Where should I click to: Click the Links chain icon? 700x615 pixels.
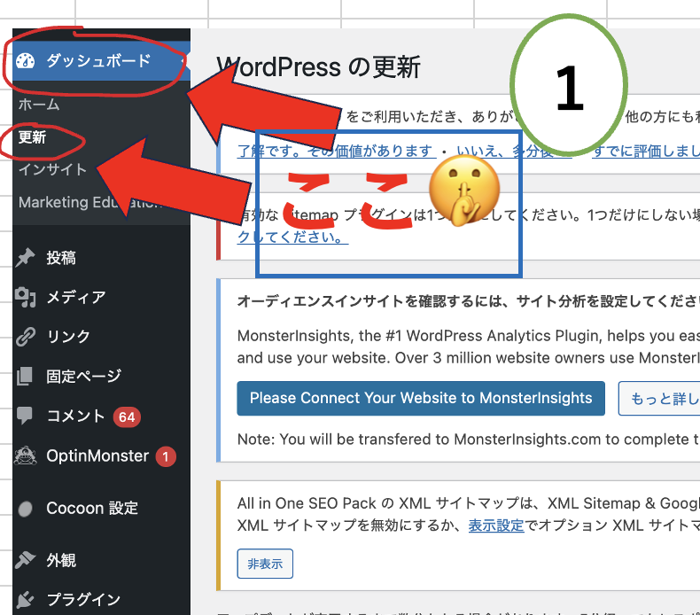click(x=26, y=337)
